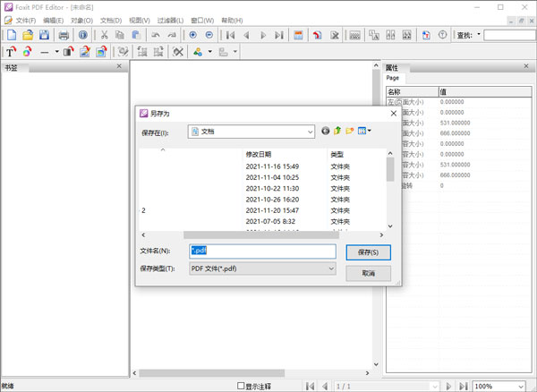537x392 pixels.
Task: Click the back arrow in save dialog
Action: 325,131
